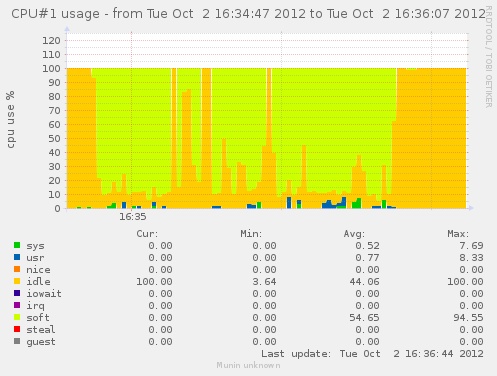The height and width of the screenshot is (376, 497).
Task: Click the soft max value 94.55
Action: coord(468,318)
